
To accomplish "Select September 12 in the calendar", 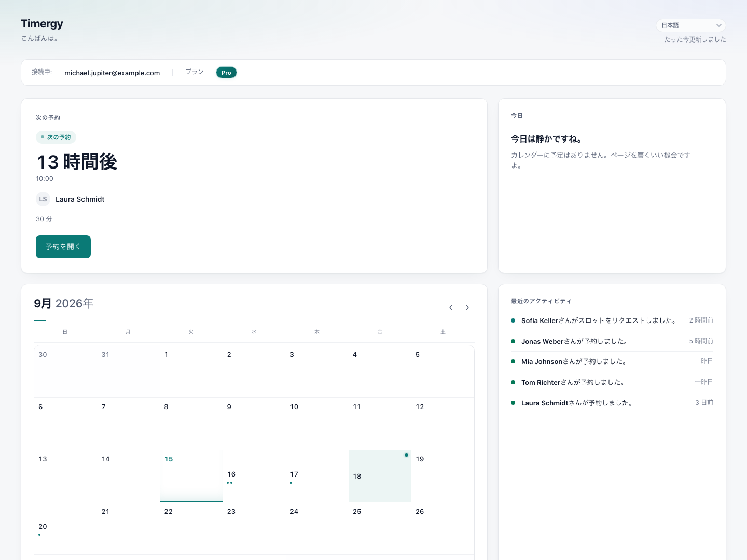I will coord(442,424).
